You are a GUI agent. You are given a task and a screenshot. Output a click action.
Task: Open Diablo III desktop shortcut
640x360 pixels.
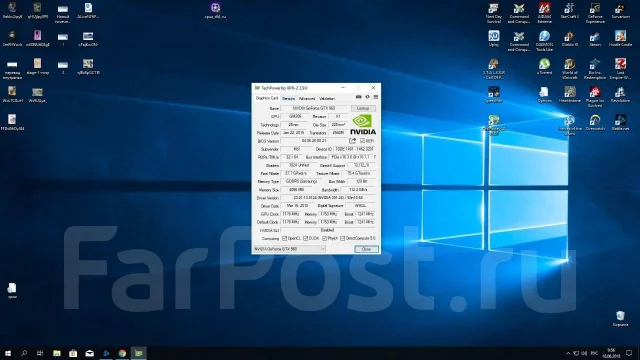[569, 39]
